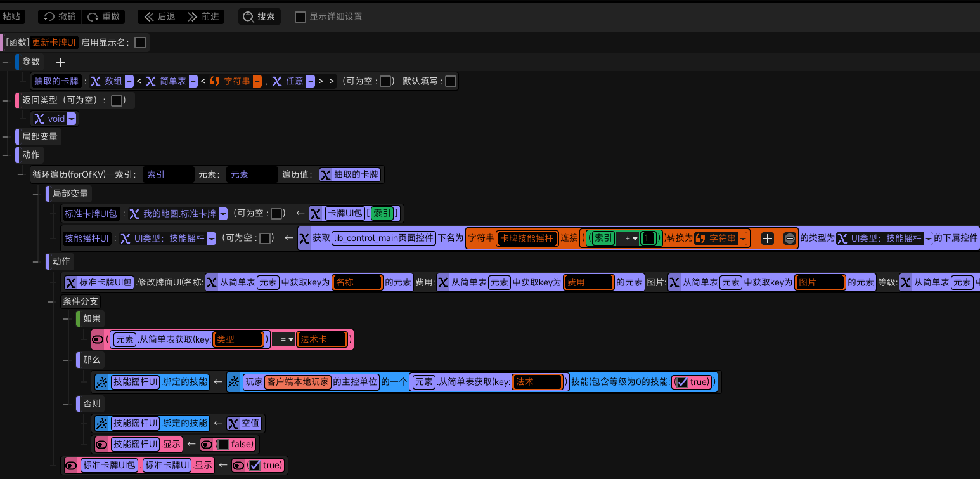Click the green bar beside 如果

point(79,318)
